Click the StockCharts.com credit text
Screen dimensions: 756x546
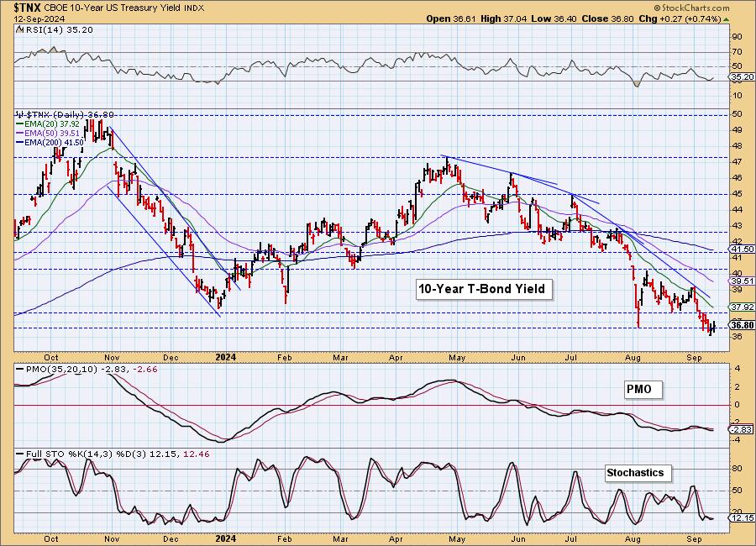(692, 8)
